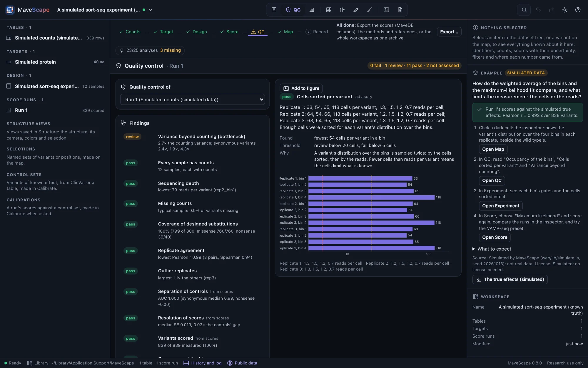
Task: Click the Open Map button
Action: pyautogui.click(x=493, y=149)
